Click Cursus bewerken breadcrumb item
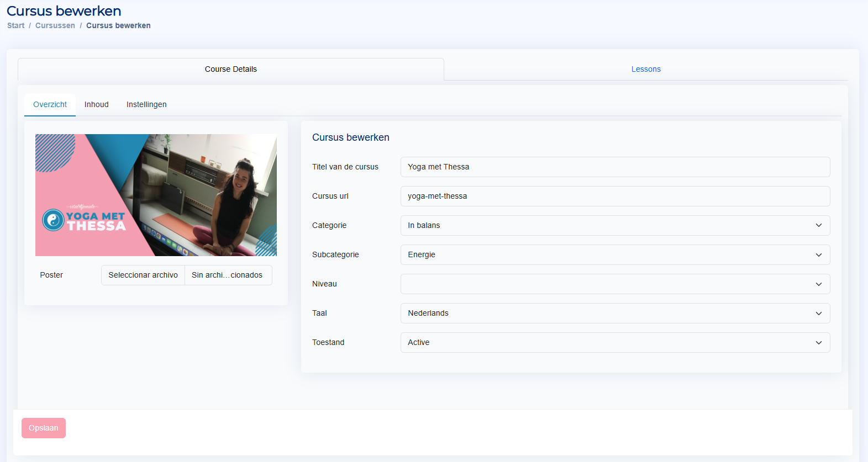This screenshot has width=868, height=462. 118,25
